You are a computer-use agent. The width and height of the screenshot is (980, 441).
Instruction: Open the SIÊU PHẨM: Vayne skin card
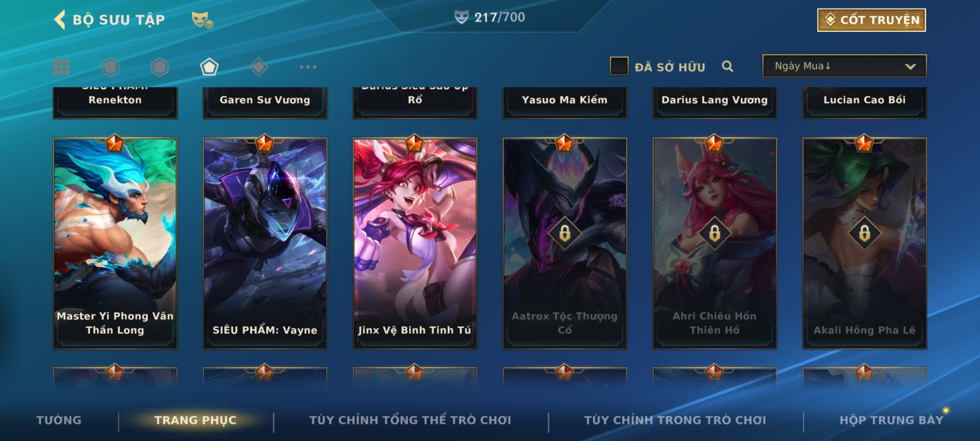click(265, 243)
